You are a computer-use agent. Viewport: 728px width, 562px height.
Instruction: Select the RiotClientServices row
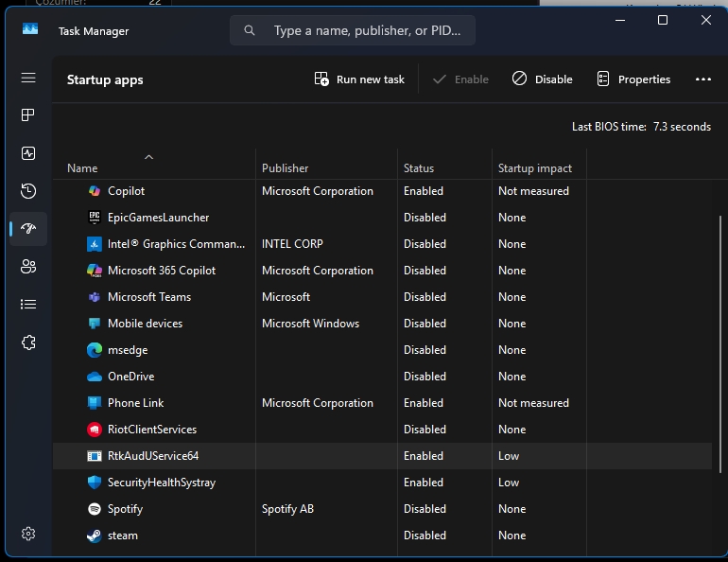(382, 430)
